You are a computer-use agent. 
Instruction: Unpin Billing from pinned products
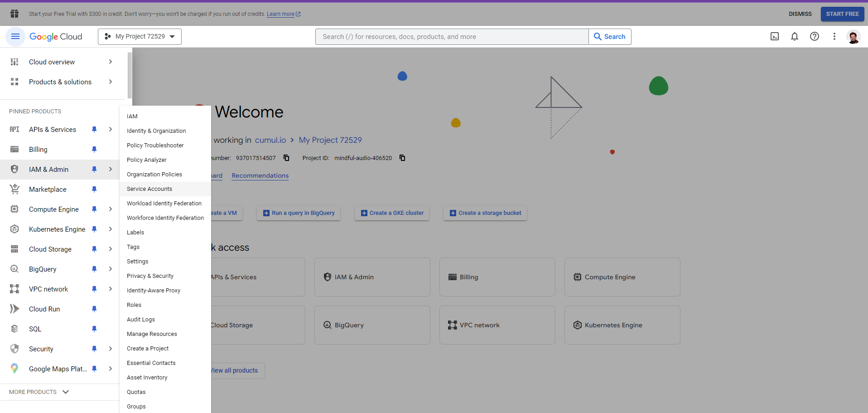[94, 150]
